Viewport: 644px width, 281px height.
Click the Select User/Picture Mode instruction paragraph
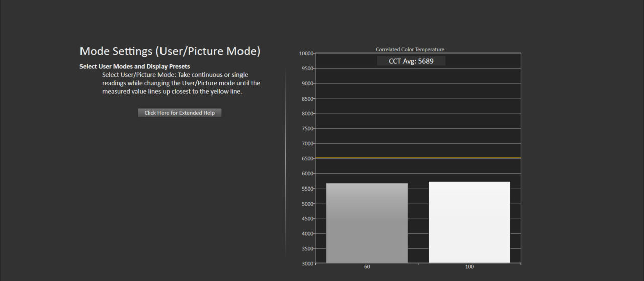181,83
